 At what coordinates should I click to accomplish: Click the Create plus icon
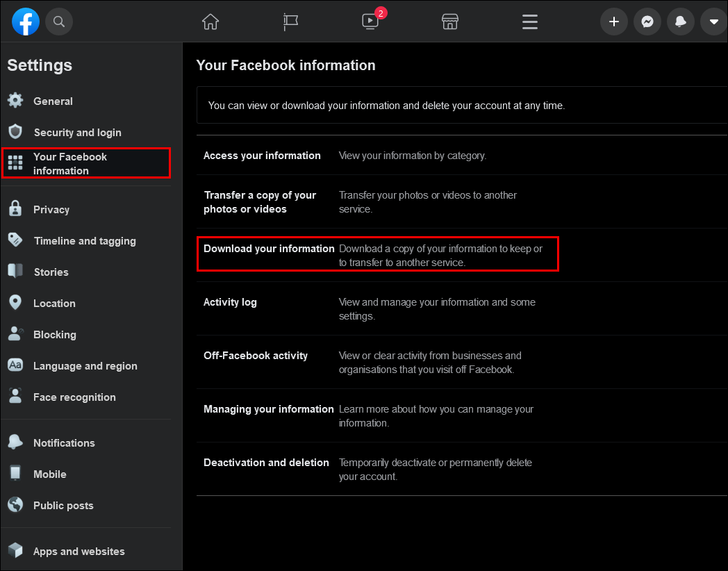pyautogui.click(x=614, y=22)
